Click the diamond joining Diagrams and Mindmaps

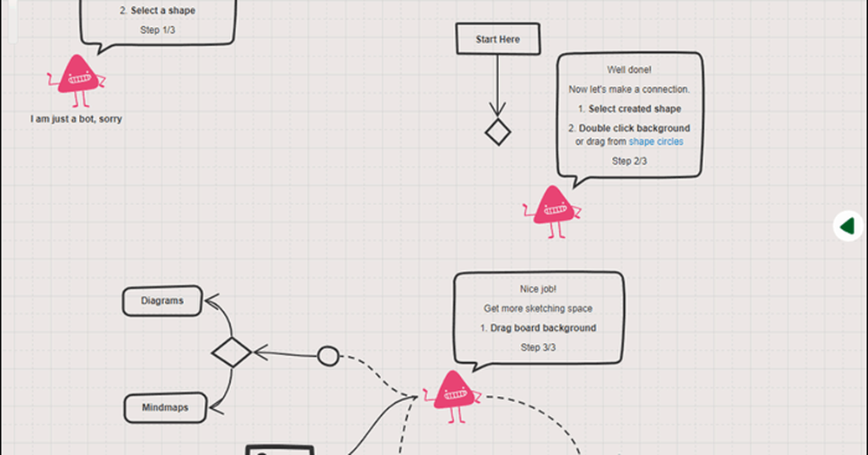tap(232, 353)
